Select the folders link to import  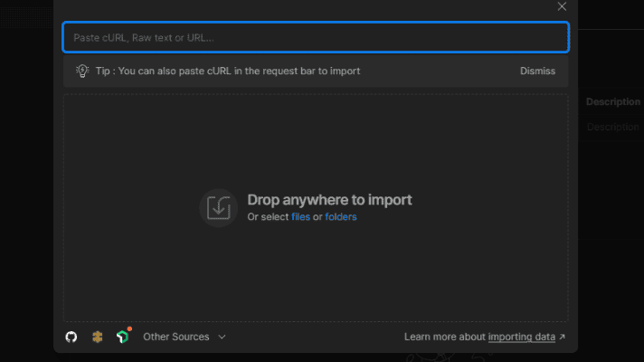point(340,217)
